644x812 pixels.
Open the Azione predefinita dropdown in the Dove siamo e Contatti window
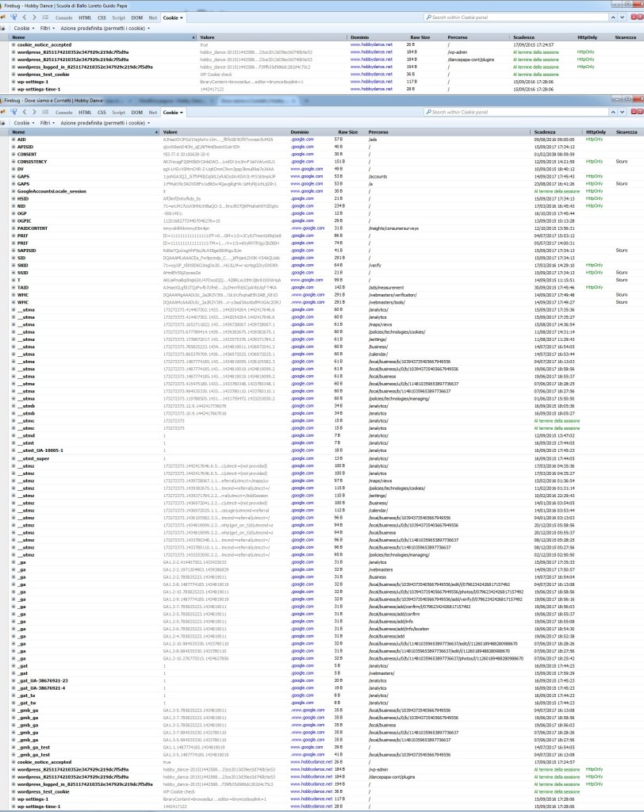coord(105,123)
